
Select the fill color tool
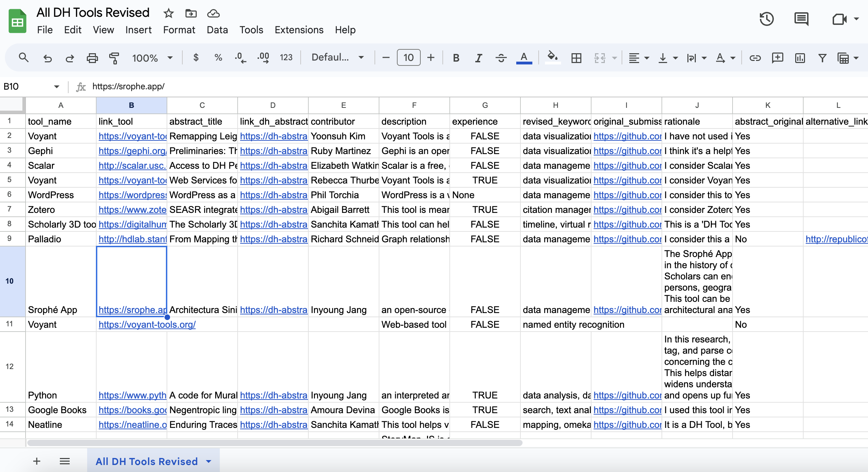click(552, 57)
